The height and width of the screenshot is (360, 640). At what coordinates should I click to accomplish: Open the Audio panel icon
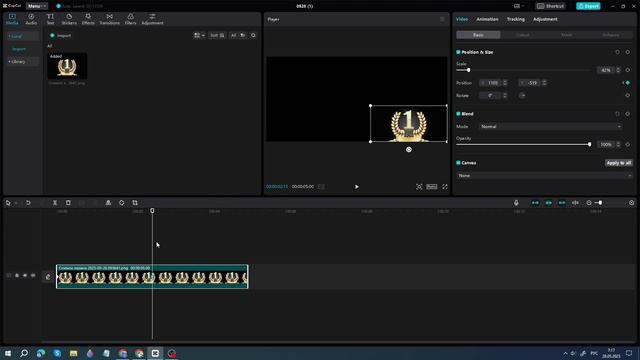coord(31,19)
